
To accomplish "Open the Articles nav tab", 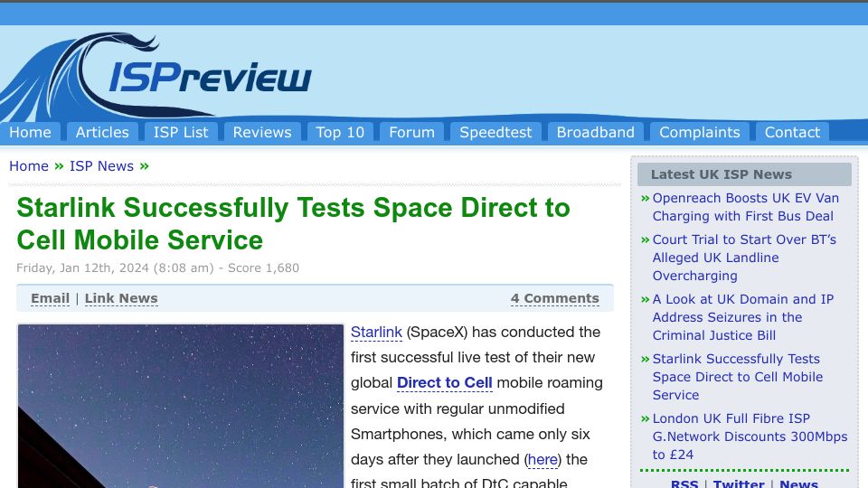I will (x=102, y=132).
